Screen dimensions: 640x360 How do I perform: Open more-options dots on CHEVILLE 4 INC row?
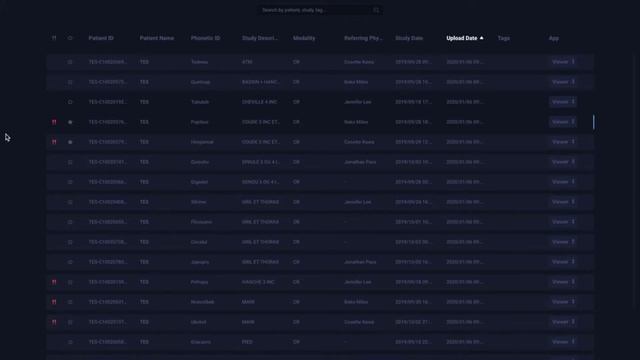pos(573,102)
